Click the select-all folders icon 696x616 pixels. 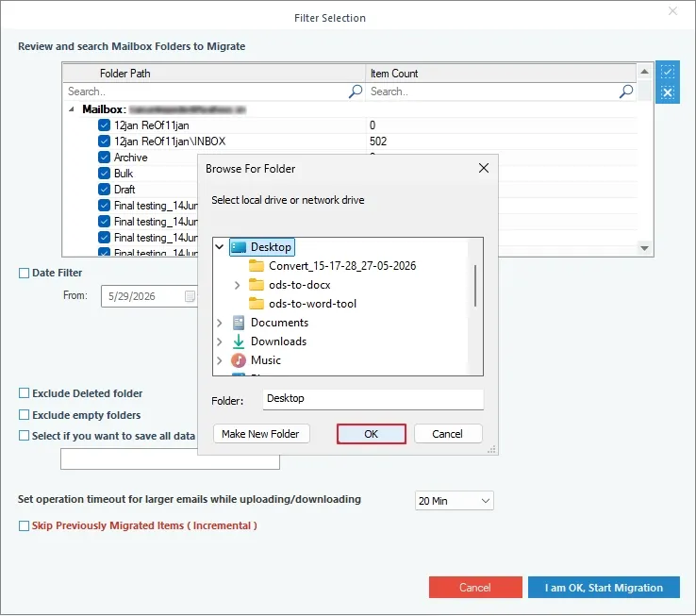click(667, 72)
